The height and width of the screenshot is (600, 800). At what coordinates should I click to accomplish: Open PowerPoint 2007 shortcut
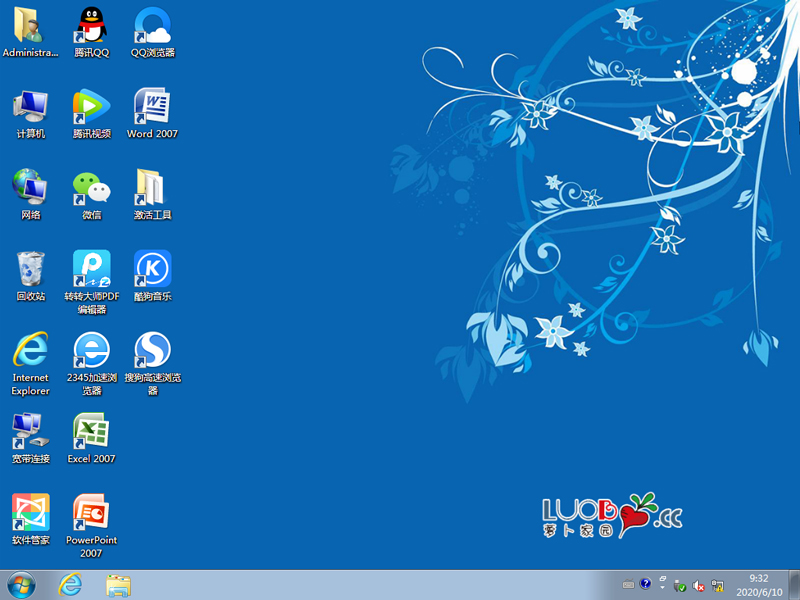(91, 526)
